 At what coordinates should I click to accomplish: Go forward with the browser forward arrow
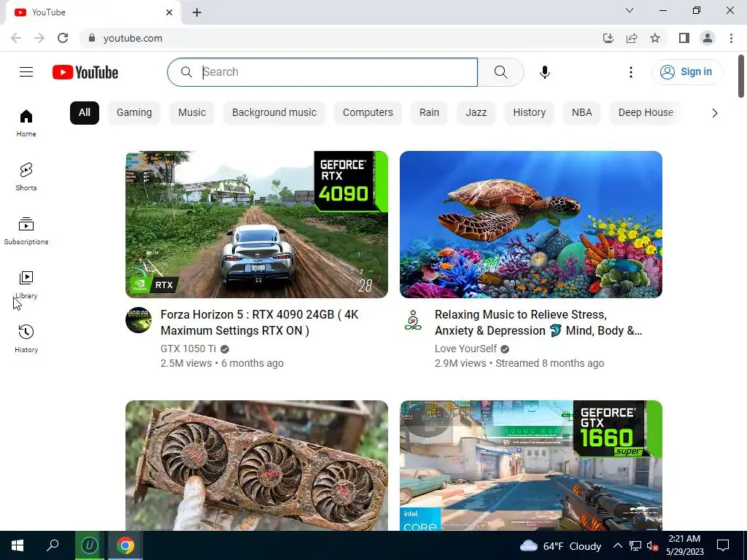[39, 38]
